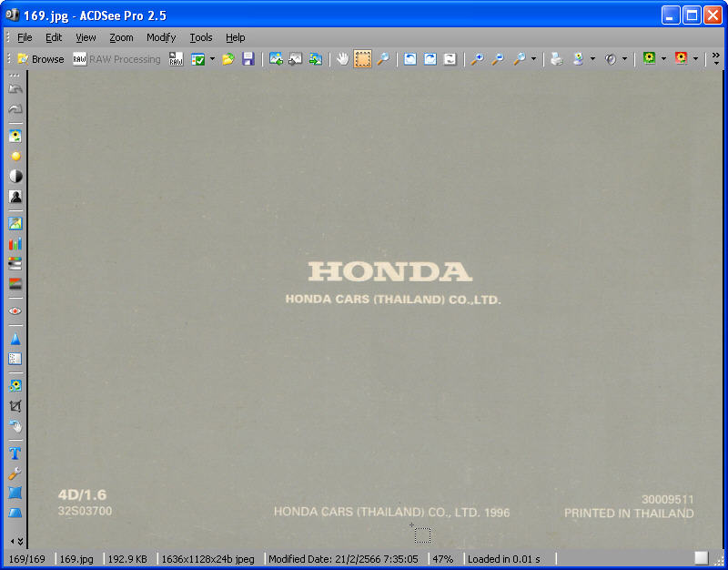Select the Zoom magnifier tool
This screenshot has height=570, width=728.
(x=383, y=59)
